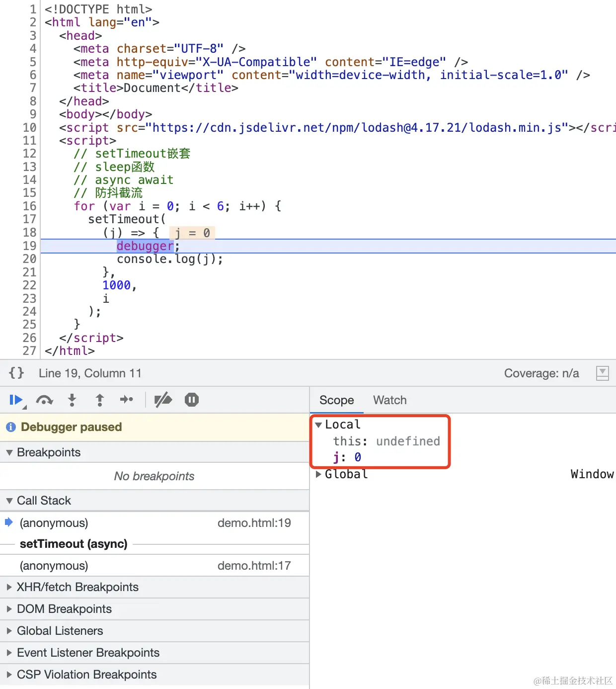Viewport: 616px width, 689px height.
Task: Click the No breakpoints message
Action: point(154,476)
